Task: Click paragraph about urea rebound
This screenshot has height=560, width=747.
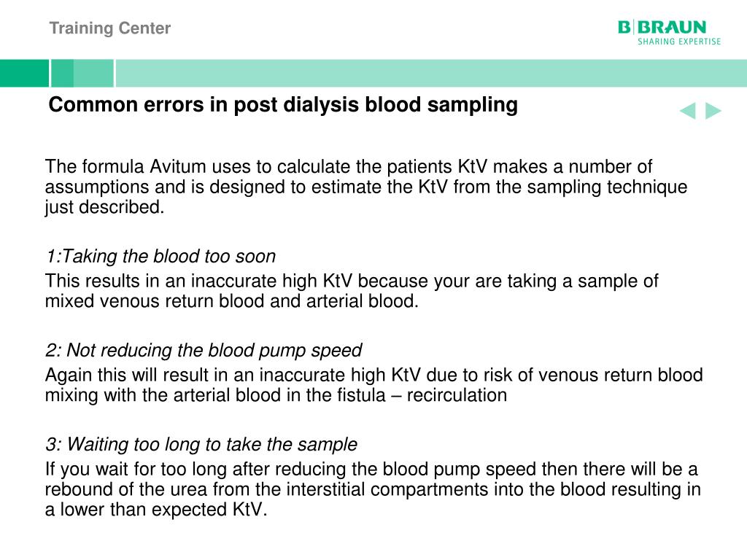Action: point(373,489)
